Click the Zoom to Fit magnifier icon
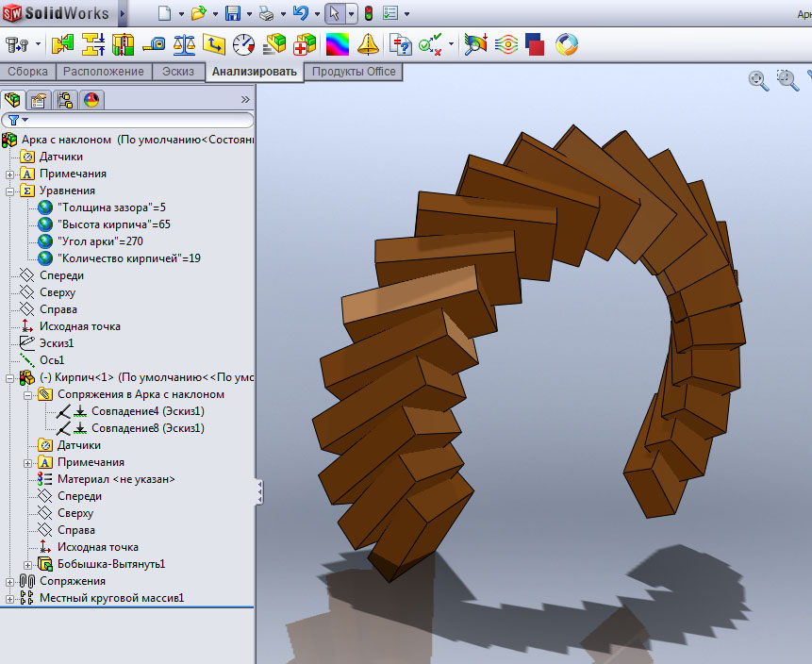The height and width of the screenshot is (664, 812). (758, 80)
